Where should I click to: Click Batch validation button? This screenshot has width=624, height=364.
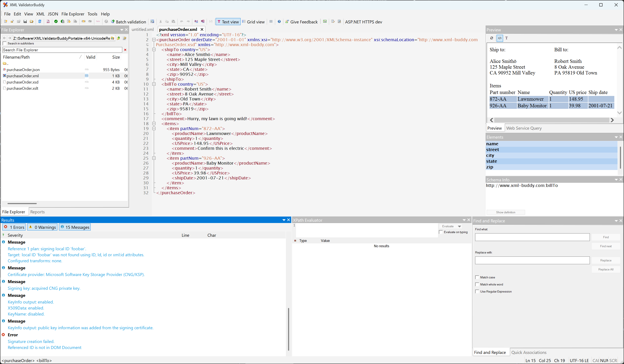(128, 22)
